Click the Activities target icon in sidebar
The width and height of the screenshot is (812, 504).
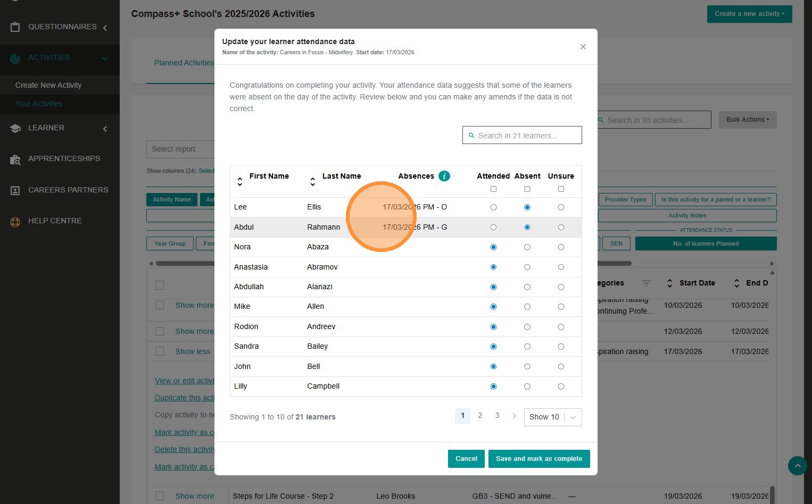coord(15,58)
